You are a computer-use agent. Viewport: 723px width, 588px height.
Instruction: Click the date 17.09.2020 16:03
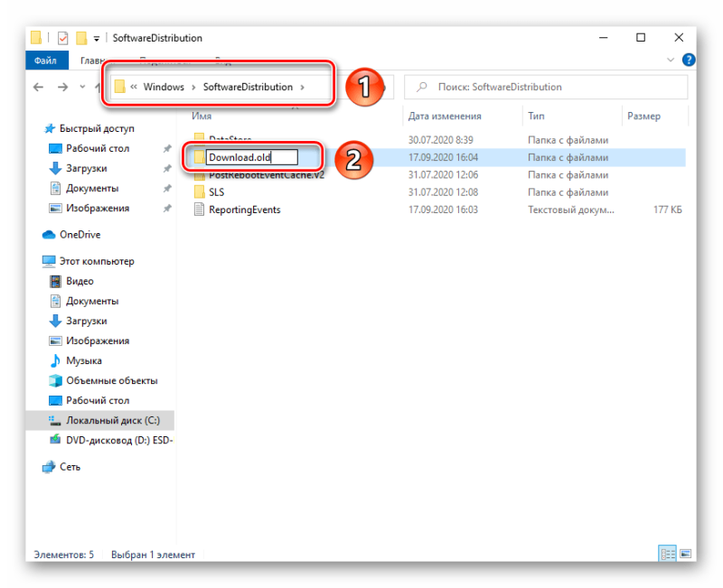click(x=443, y=210)
